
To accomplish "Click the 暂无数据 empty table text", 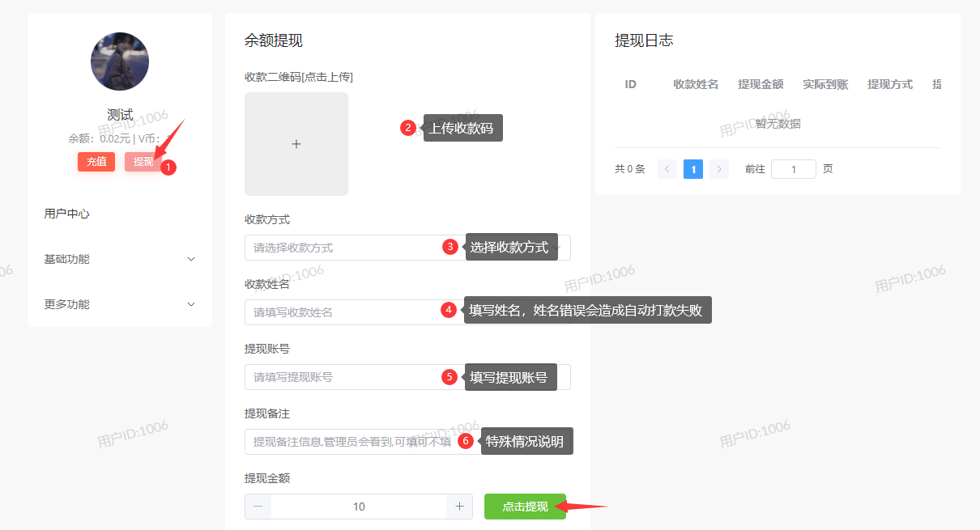I will (x=778, y=124).
